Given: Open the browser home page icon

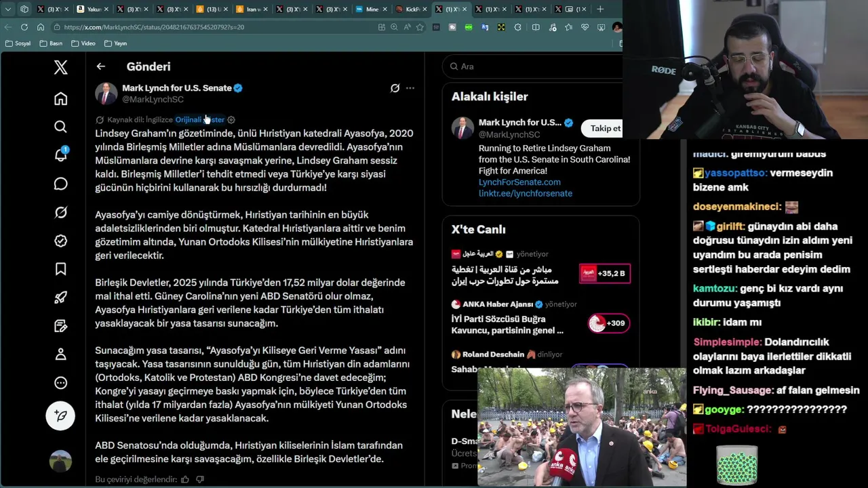Looking at the screenshot, I should pos(41,27).
